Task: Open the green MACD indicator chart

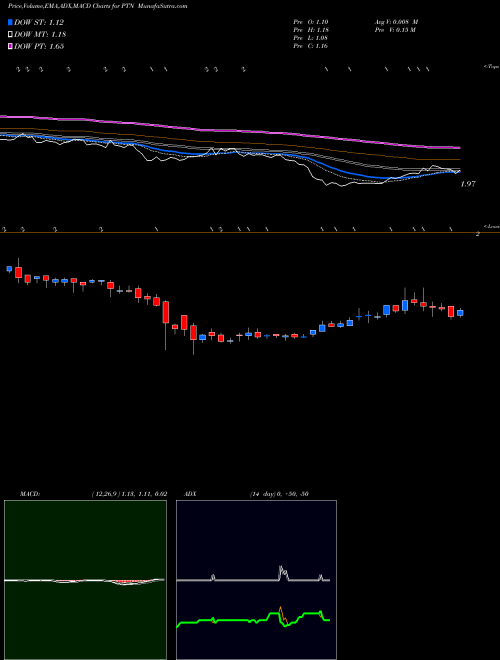Action: point(85,580)
